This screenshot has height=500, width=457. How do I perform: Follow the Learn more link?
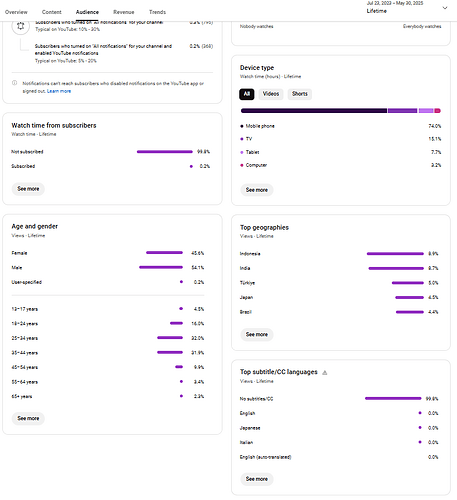tap(59, 91)
